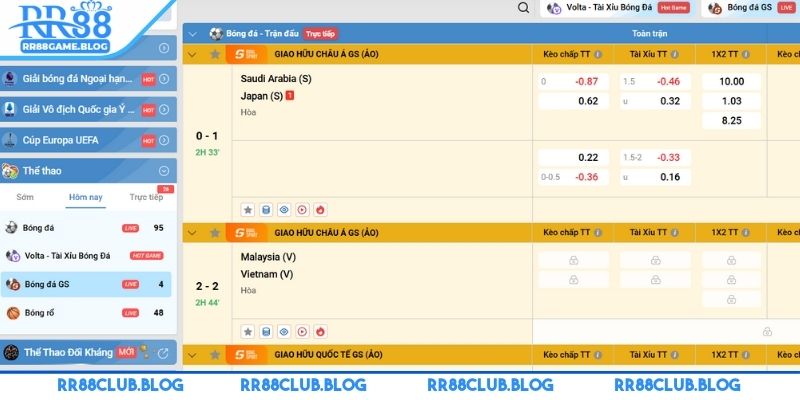The image size is (800, 400).
Task: Open statistics icon for Malaysia match
Action: [x=266, y=332]
